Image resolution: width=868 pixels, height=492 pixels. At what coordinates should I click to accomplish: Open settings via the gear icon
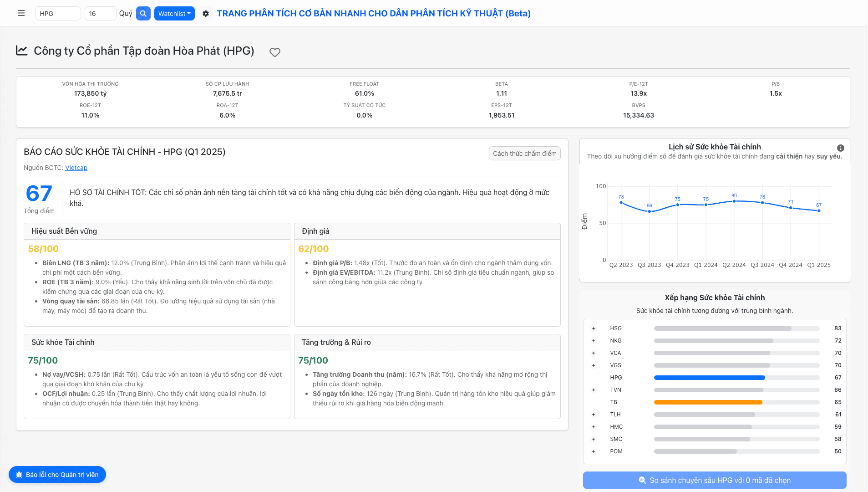pos(206,14)
